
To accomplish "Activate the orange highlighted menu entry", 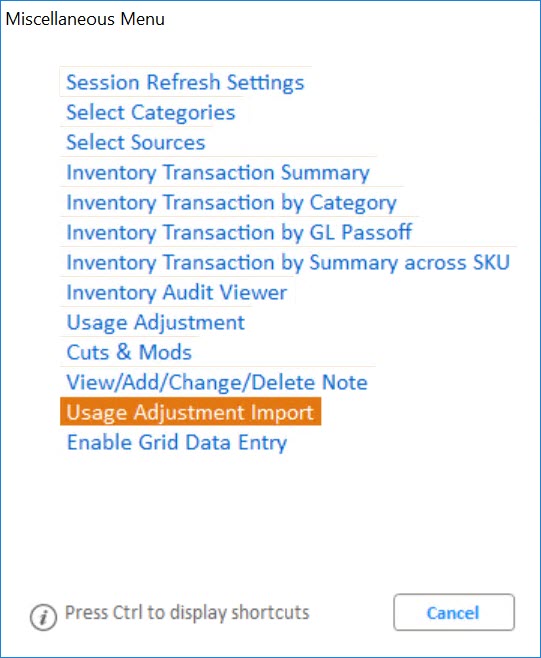I will pyautogui.click(x=191, y=412).
